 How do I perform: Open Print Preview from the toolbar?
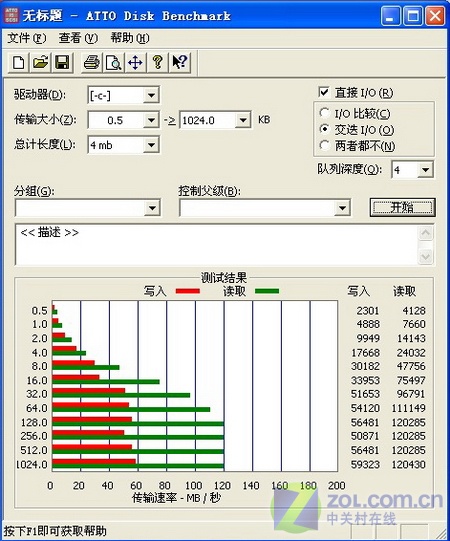click(113, 62)
